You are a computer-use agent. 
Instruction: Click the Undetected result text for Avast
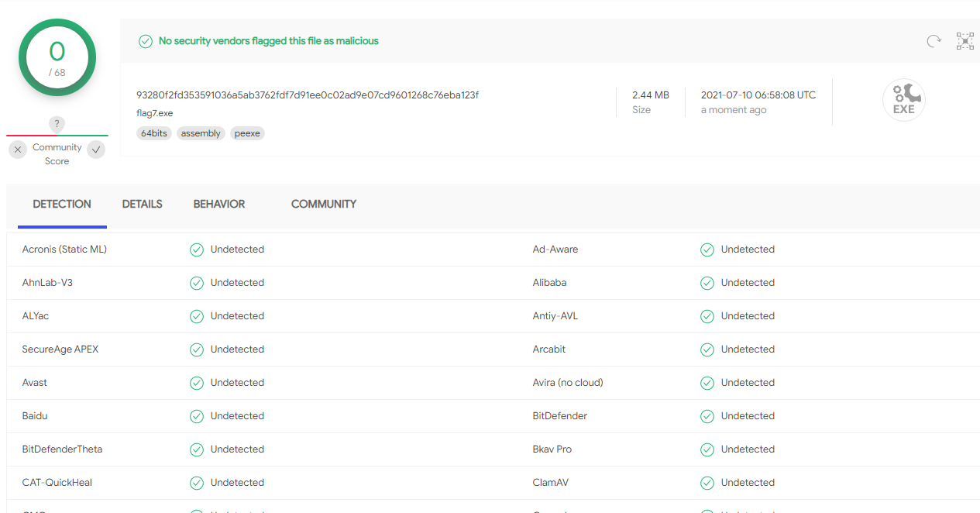click(x=237, y=383)
